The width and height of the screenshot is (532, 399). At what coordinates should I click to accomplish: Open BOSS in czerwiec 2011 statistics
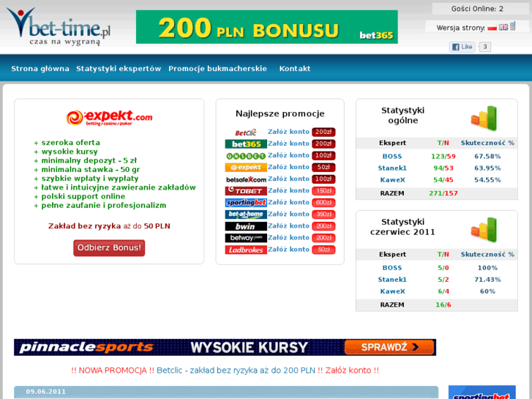(392, 268)
